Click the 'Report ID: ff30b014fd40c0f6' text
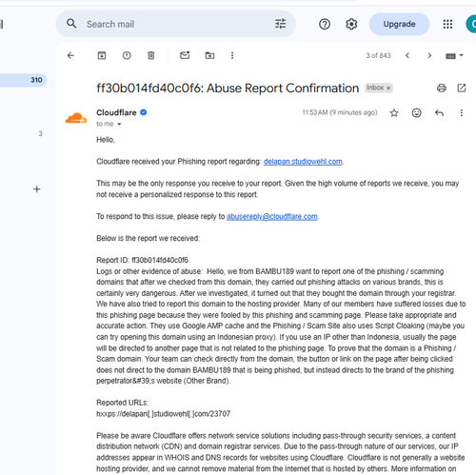The height and width of the screenshot is (475, 476). pos(142,260)
